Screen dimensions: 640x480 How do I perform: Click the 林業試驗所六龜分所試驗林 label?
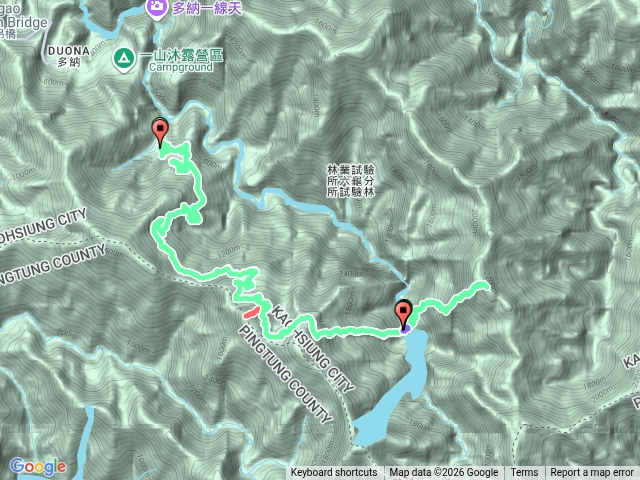click(351, 181)
